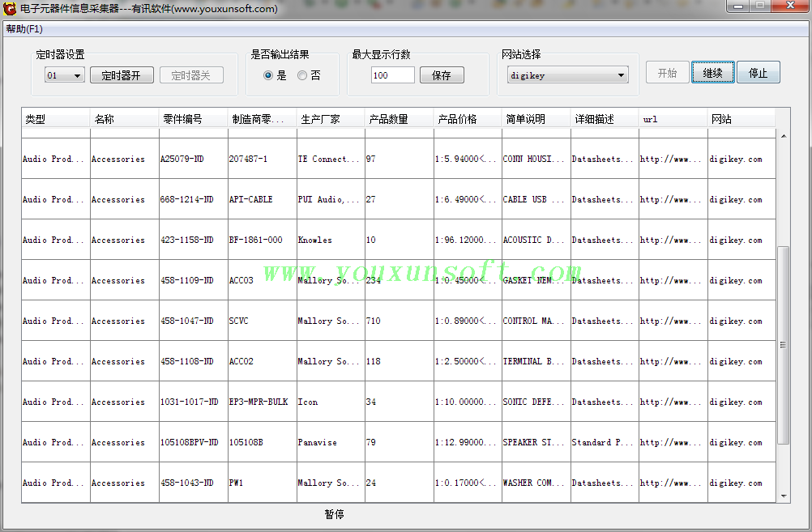Select the SPEAKER ST... description cell

click(536, 442)
